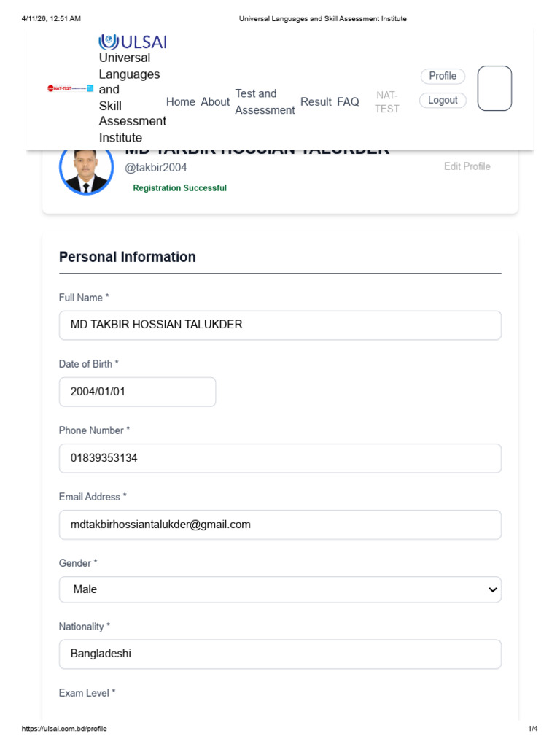
Task: Click the Date of Birth field
Action: point(137,392)
